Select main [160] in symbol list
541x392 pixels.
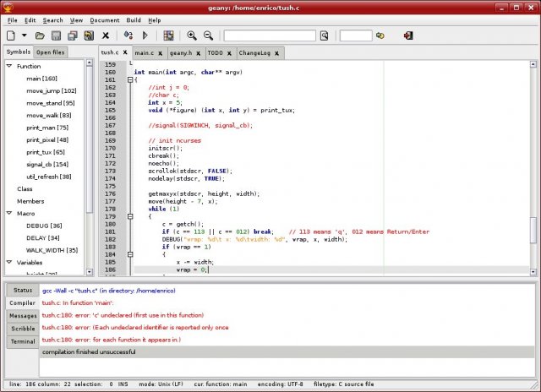click(x=41, y=79)
